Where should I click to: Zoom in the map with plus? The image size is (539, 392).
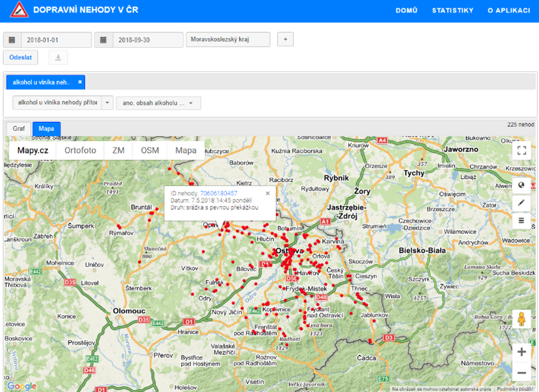pyautogui.click(x=521, y=352)
